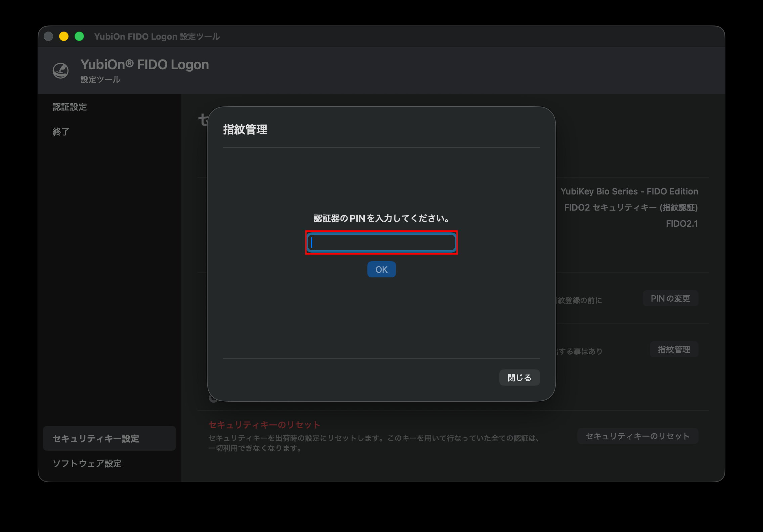Click the セキュリティキーのリセット button
763x532 pixels.
pyautogui.click(x=637, y=436)
